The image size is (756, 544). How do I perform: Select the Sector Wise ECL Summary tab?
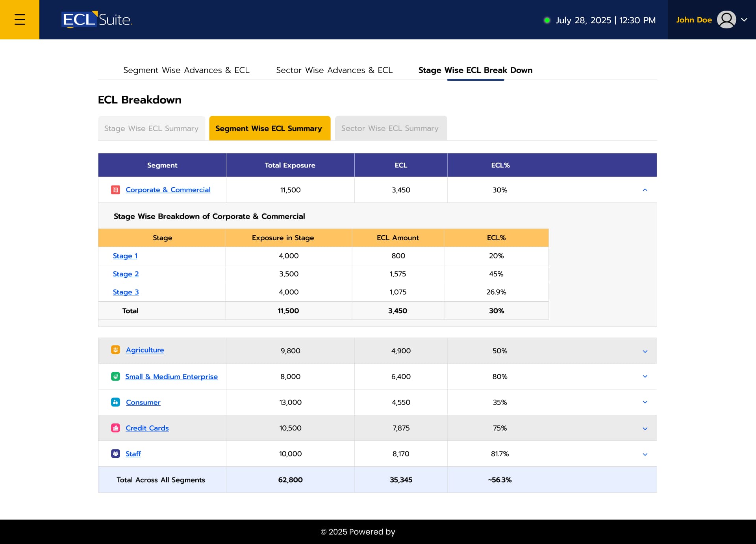pos(390,128)
